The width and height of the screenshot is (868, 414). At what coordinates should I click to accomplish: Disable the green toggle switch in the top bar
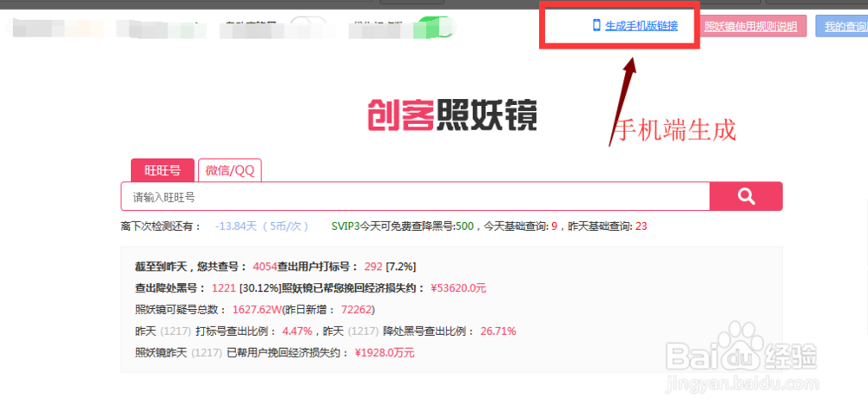tap(437, 27)
